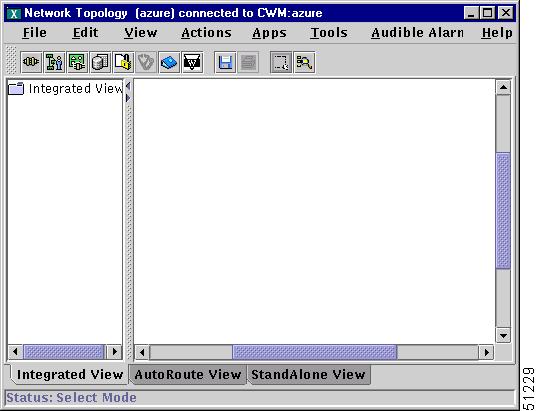Open the File menu
537x411 pixels.
pyautogui.click(x=35, y=33)
